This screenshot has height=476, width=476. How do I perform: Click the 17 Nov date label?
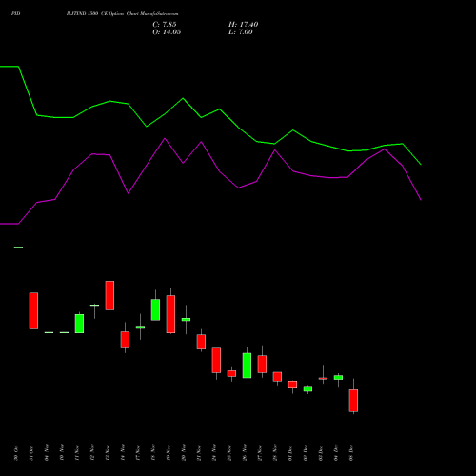pos(138,453)
